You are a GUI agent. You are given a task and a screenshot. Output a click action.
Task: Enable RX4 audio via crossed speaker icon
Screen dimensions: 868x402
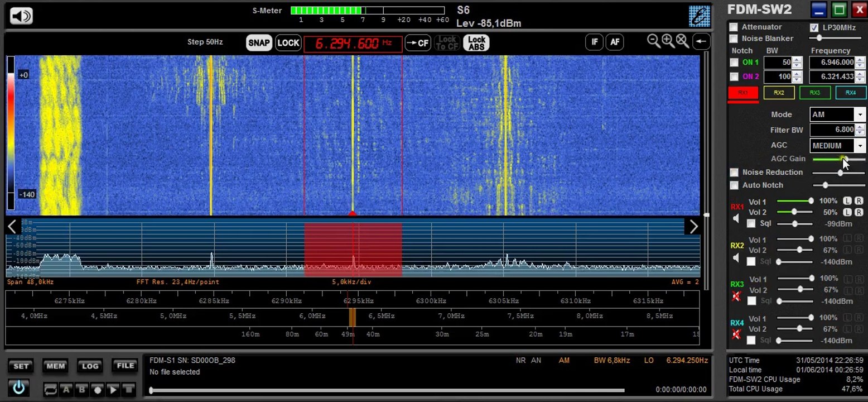tap(736, 334)
